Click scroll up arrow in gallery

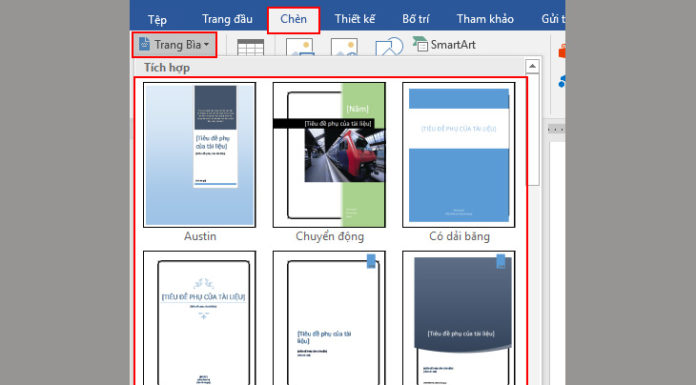click(x=532, y=67)
